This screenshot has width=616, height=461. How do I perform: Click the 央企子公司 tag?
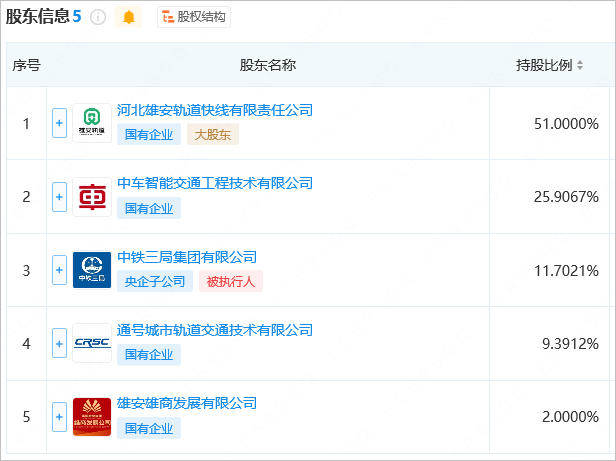(155, 281)
